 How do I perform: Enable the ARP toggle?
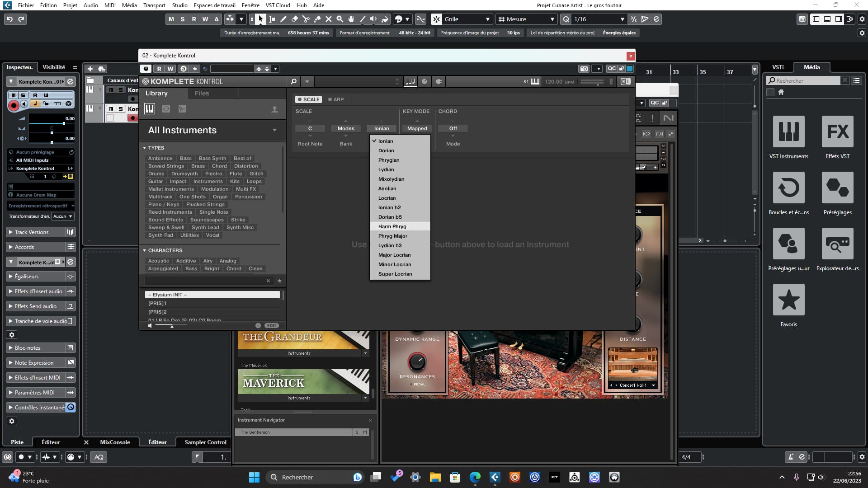tap(336, 99)
